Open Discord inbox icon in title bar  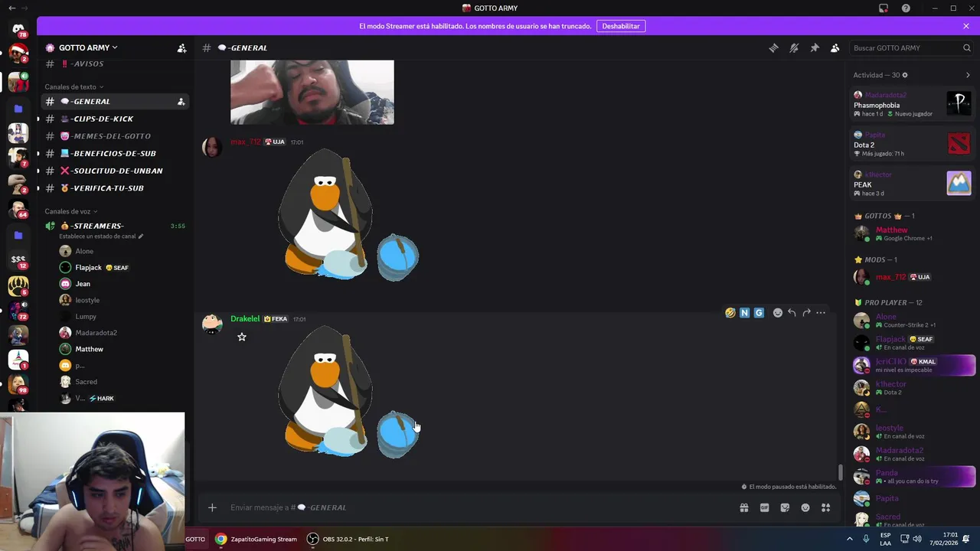click(884, 8)
